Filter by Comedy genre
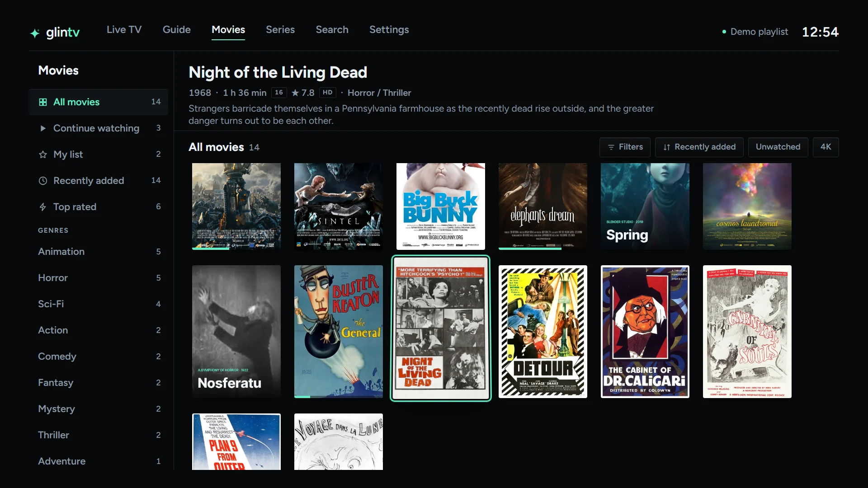868x488 pixels. (x=99, y=357)
